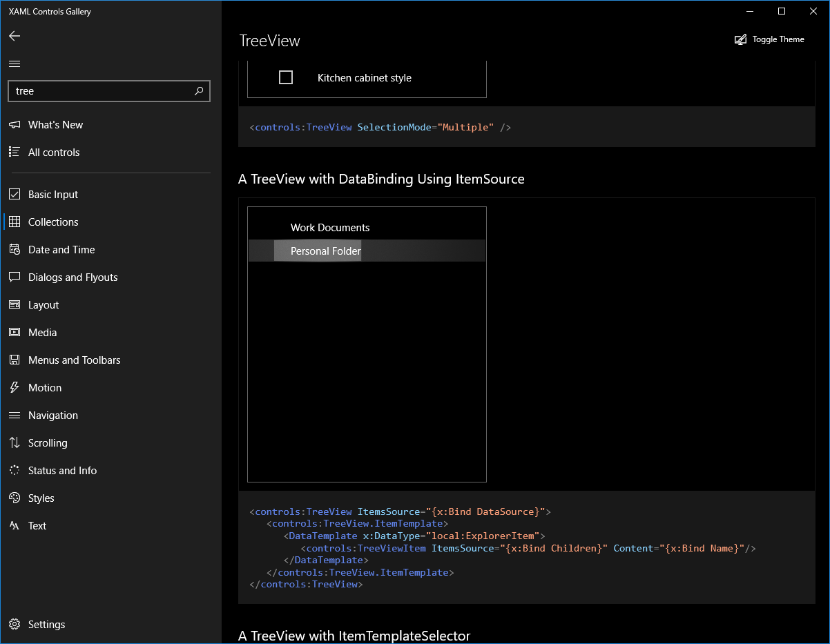Select the Basic Input checkbox icon
The width and height of the screenshot is (830, 644).
tap(15, 194)
